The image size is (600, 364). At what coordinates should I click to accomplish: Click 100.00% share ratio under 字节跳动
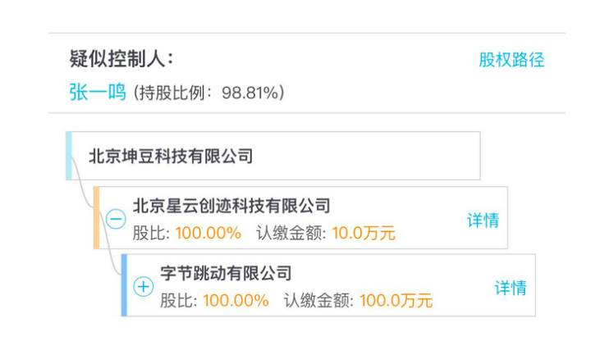click(236, 301)
